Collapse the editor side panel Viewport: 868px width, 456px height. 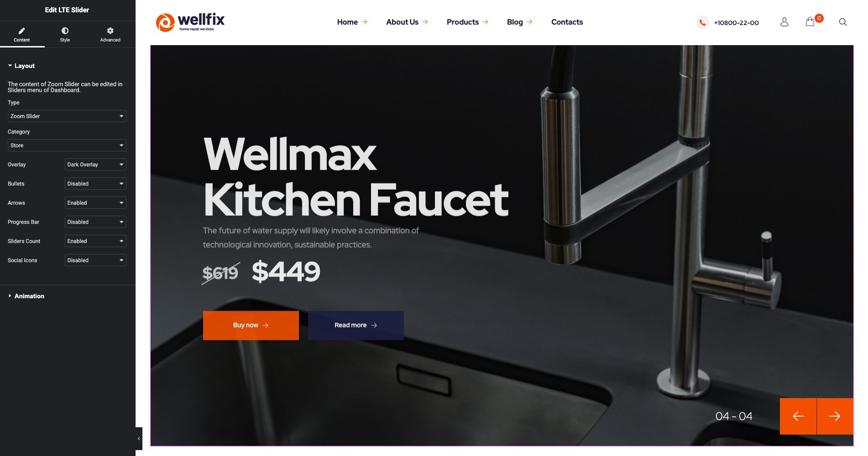tap(139, 439)
